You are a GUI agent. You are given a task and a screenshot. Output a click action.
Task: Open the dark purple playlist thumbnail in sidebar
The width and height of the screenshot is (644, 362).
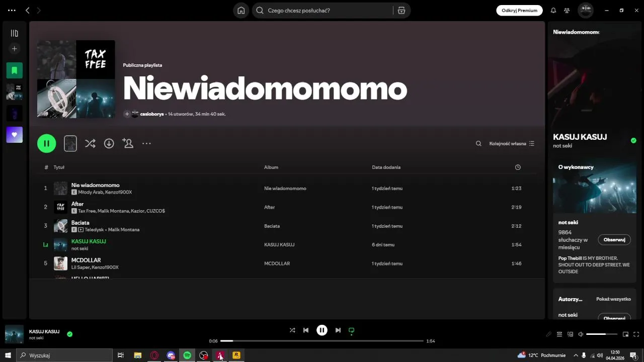tap(15, 113)
